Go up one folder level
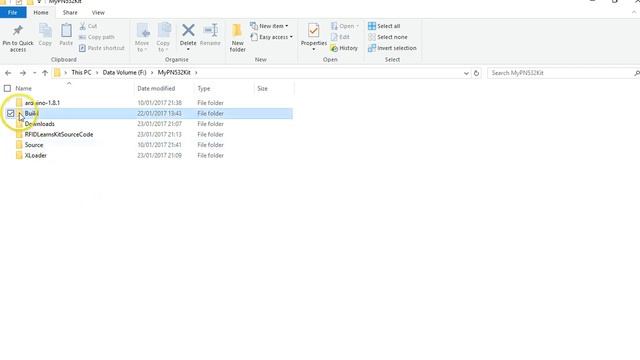640x360 pixels. (x=45, y=73)
